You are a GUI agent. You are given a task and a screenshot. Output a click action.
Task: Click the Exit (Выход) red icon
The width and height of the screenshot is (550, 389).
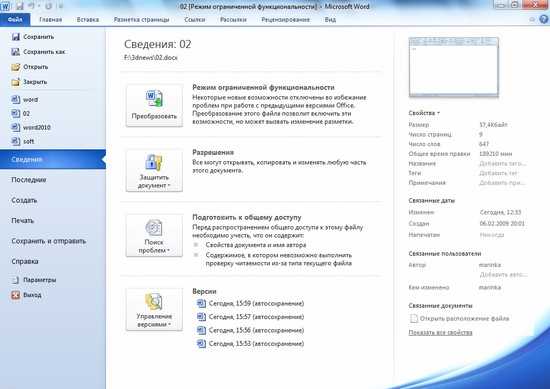pos(15,295)
